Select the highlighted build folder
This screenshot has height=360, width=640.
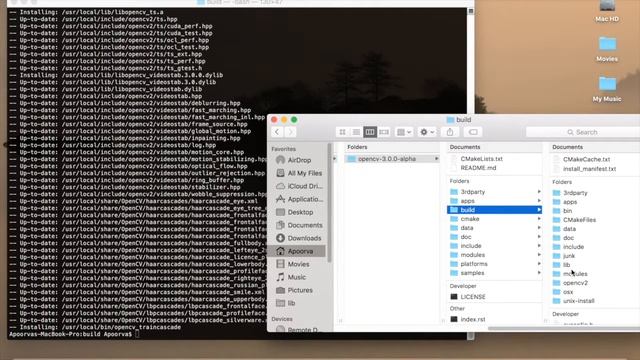pos(494,210)
